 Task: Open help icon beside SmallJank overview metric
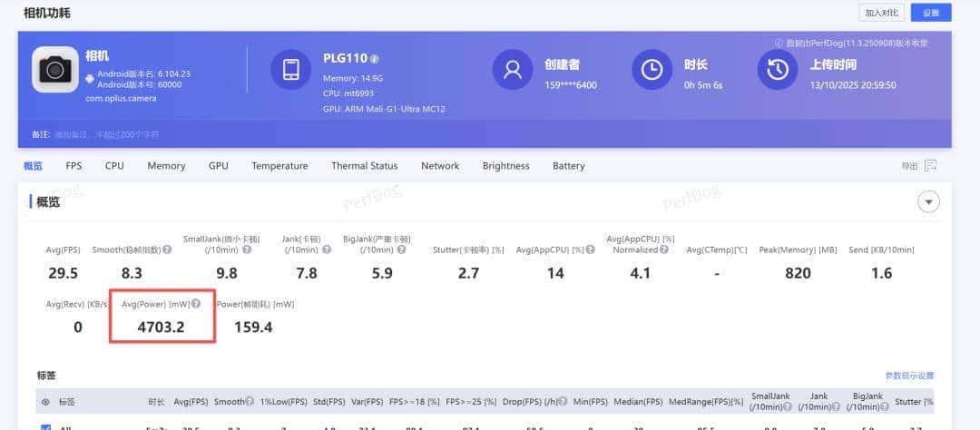247,250
